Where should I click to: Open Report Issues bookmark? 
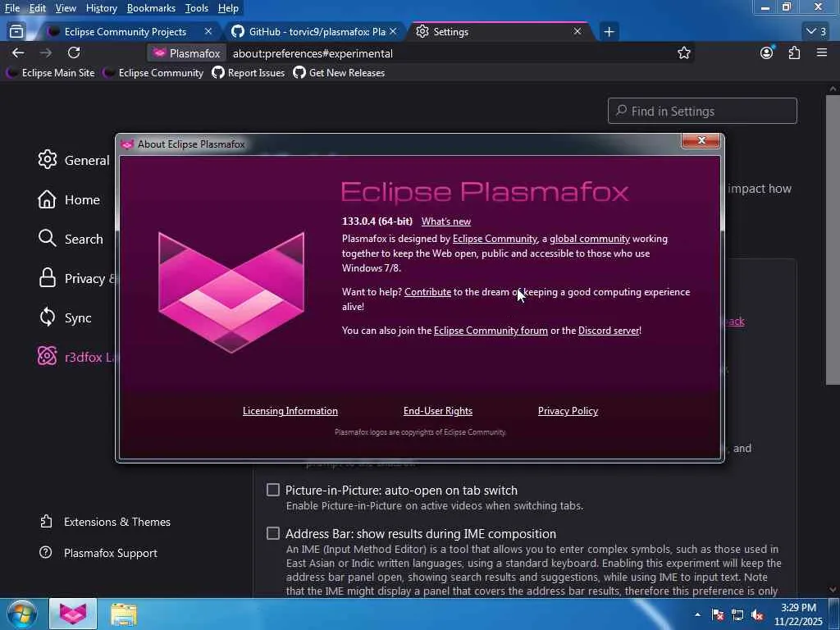[x=248, y=73]
